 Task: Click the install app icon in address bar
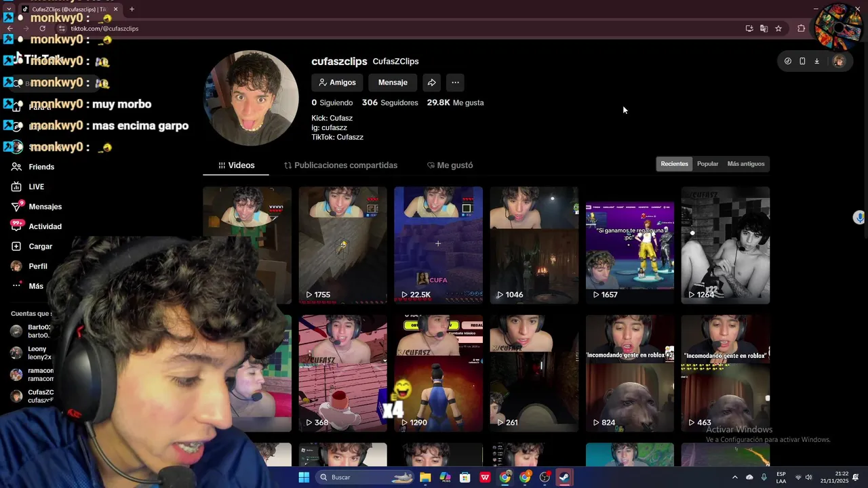coord(749,28)
